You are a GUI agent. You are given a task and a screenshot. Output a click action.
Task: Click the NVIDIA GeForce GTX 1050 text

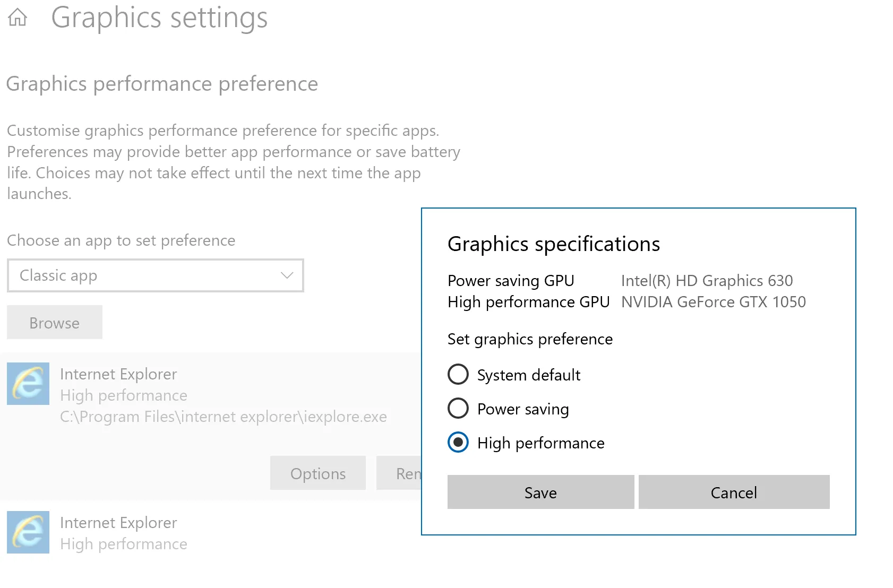coord(713,302)
